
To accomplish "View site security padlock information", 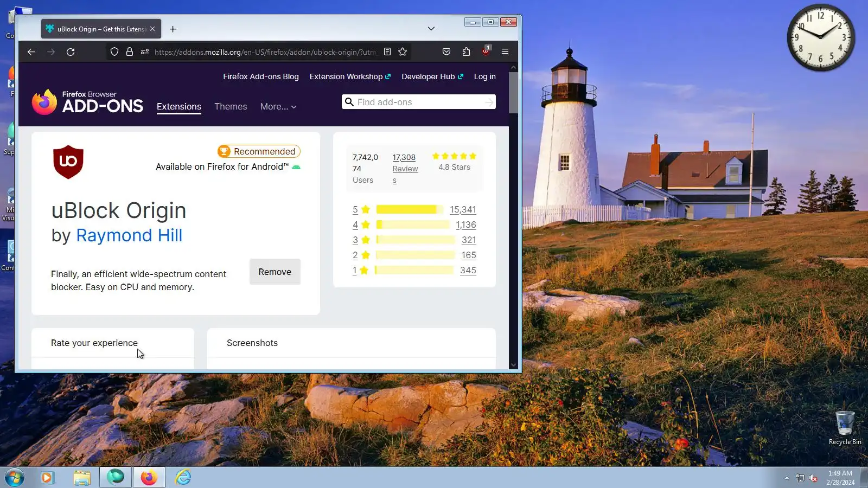I will pos(130,52).
